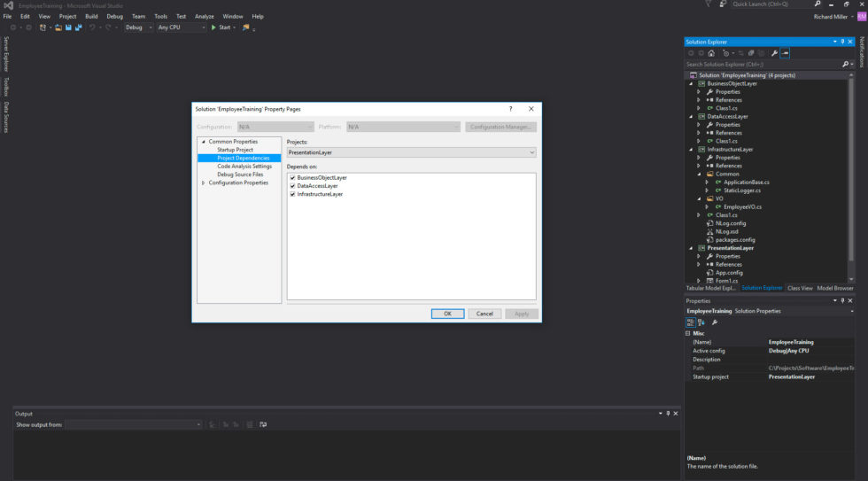This screenshot has height=481, width=868.
Task: Open the Debug configuration dropdown in toolbar
Action: pos(138,27)
